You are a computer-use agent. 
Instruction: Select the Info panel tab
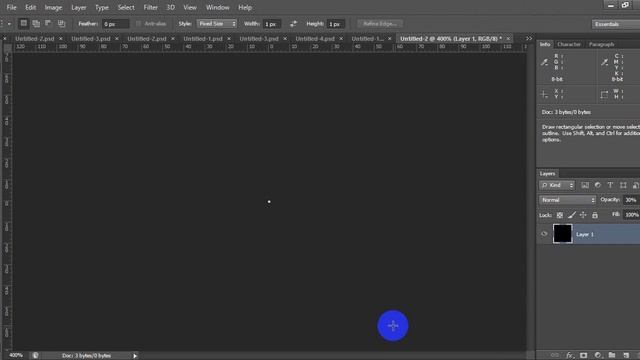point(545,44)
